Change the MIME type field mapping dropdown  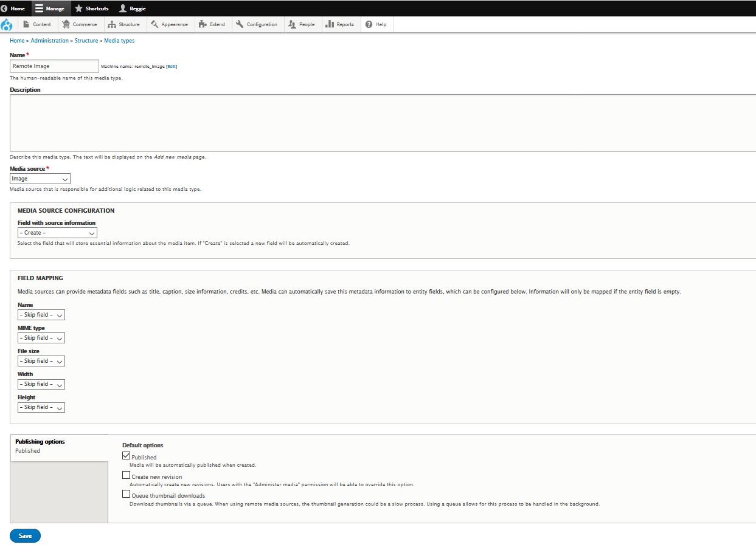(x=41, y=337)
